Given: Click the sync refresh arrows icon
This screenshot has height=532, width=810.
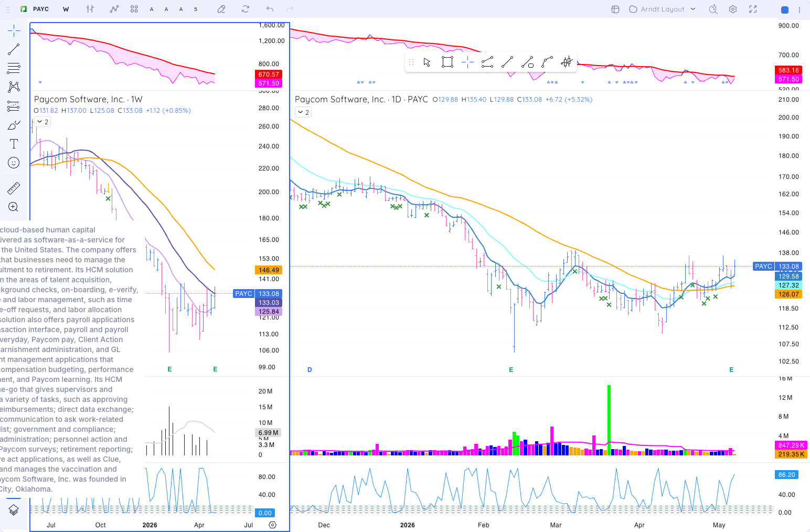Looking at the screenshot, I should [246, 9].
